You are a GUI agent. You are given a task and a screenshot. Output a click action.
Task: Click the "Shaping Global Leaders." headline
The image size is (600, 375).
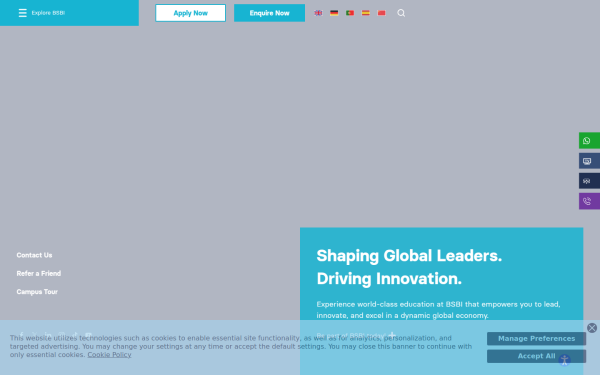point(409,256)
